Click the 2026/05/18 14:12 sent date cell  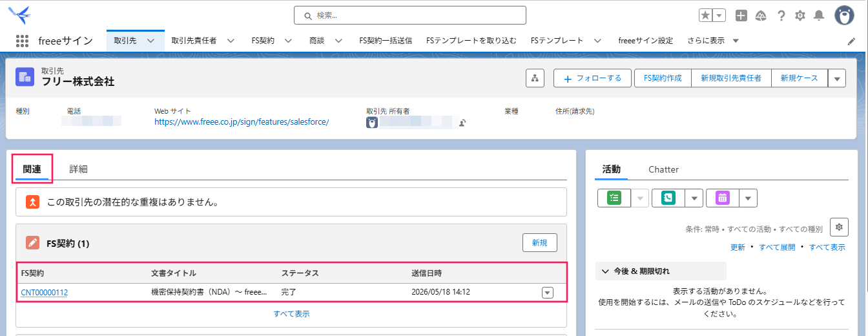[x=440, y=292]
